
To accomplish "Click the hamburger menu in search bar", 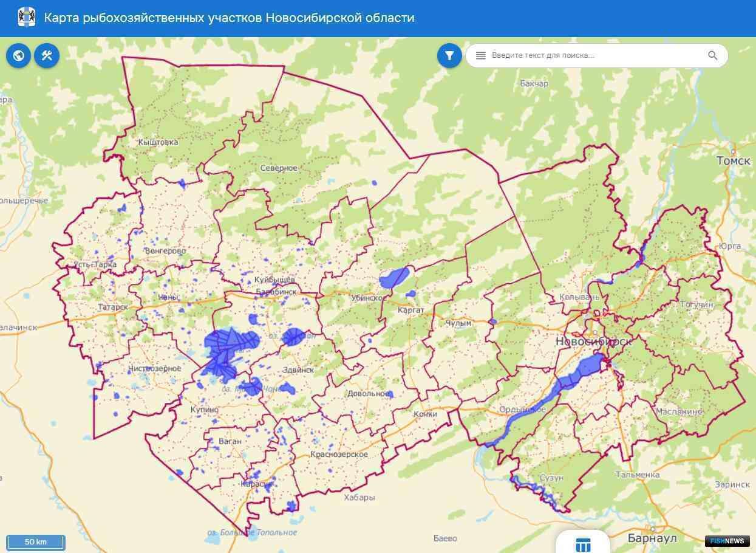I will [x=481, y=56].
